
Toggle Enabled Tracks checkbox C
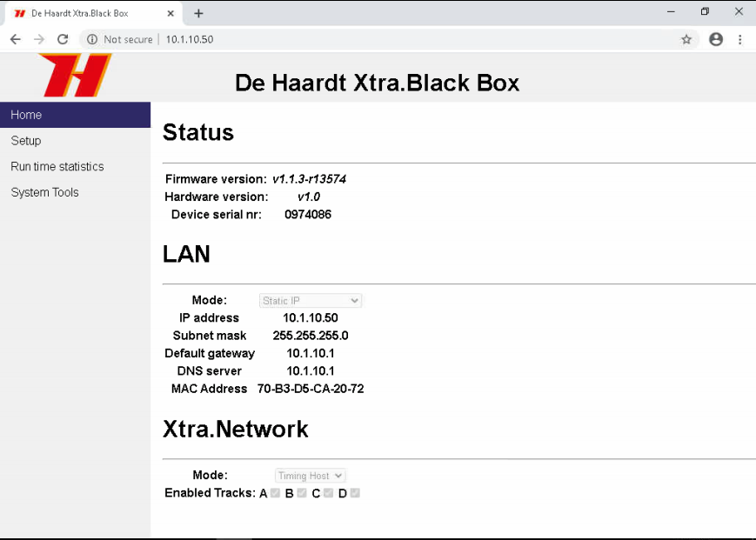coord(328,493)
